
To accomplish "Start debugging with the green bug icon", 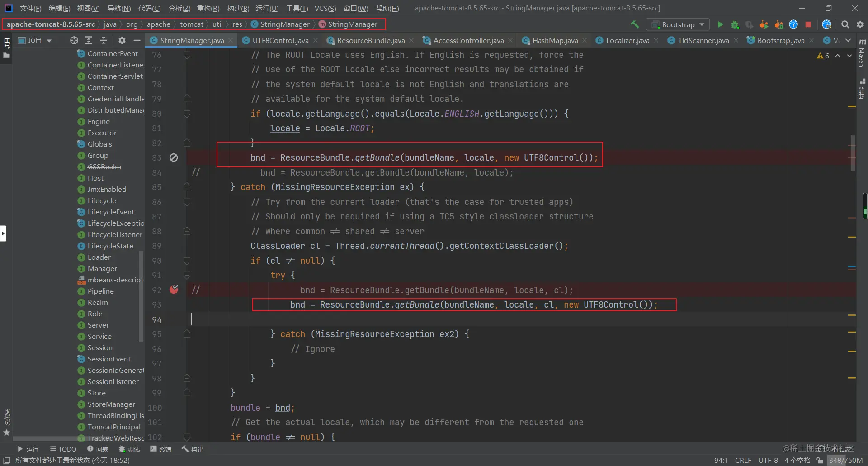I will coord(735,24).
